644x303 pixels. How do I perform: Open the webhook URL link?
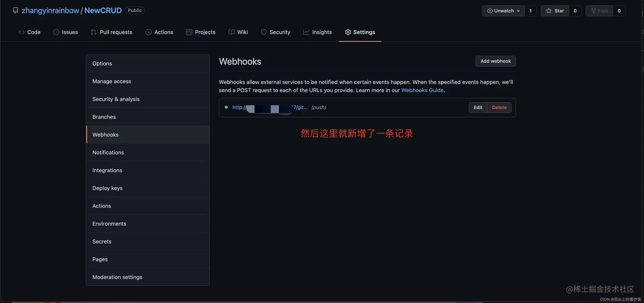(270, 107)
